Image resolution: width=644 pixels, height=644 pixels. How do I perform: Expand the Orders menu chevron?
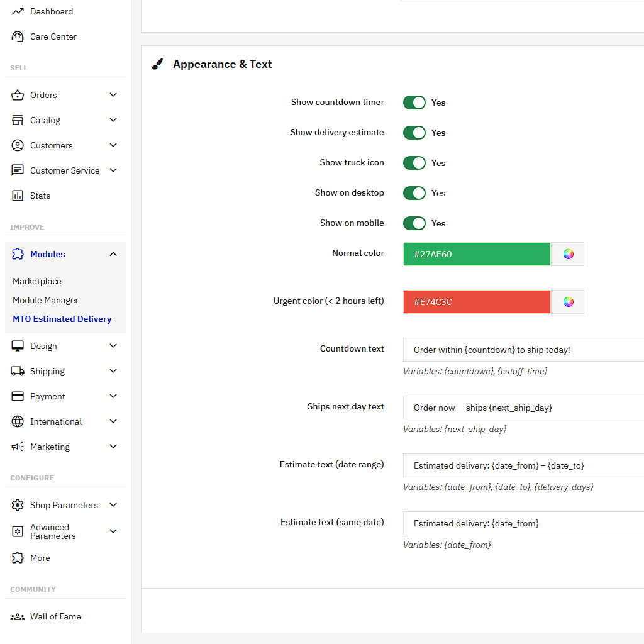tap(113, 95)
